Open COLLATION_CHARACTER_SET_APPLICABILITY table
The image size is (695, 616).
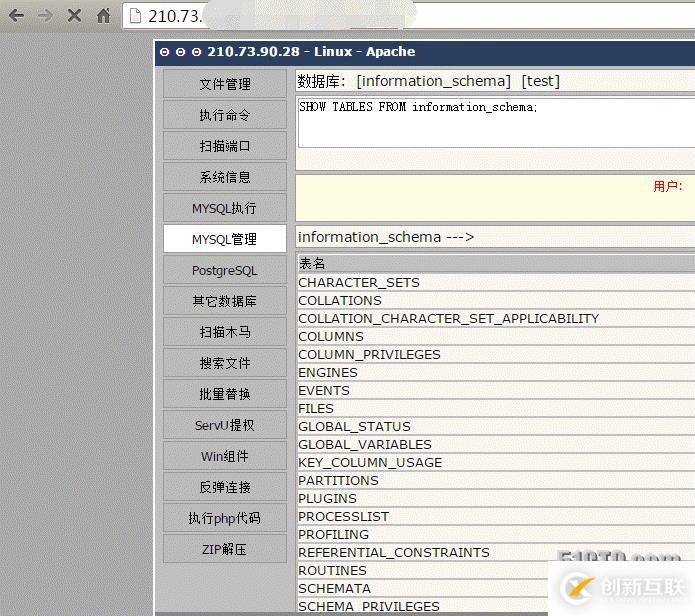coord(449,319)
